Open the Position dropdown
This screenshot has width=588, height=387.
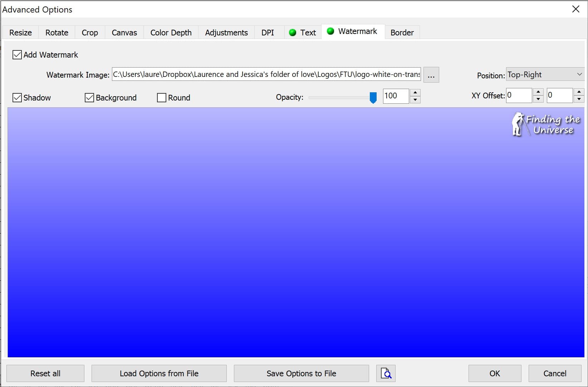coord(545,74)
